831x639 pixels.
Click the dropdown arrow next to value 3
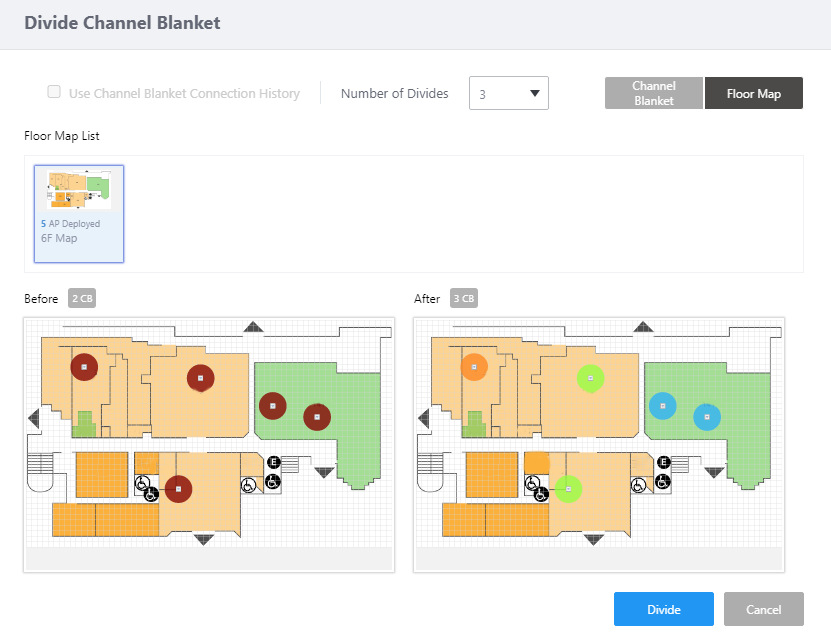point(535,94)
